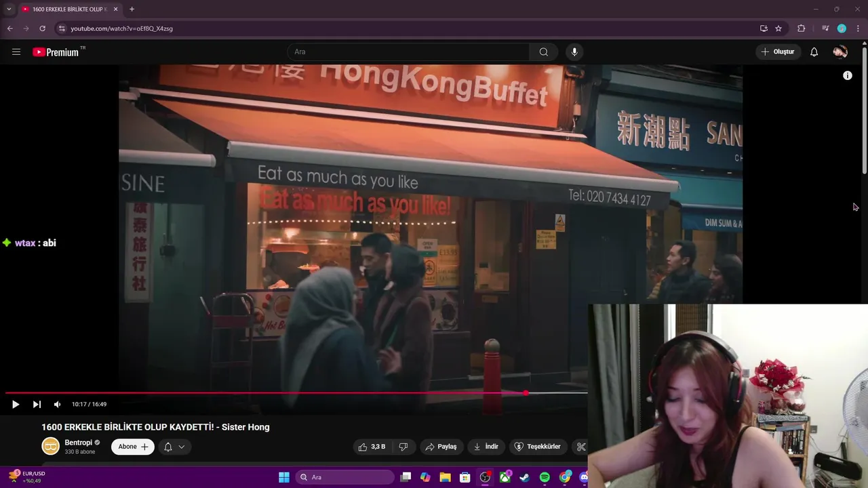Click the page vertical scrollbar

(865, 112)
